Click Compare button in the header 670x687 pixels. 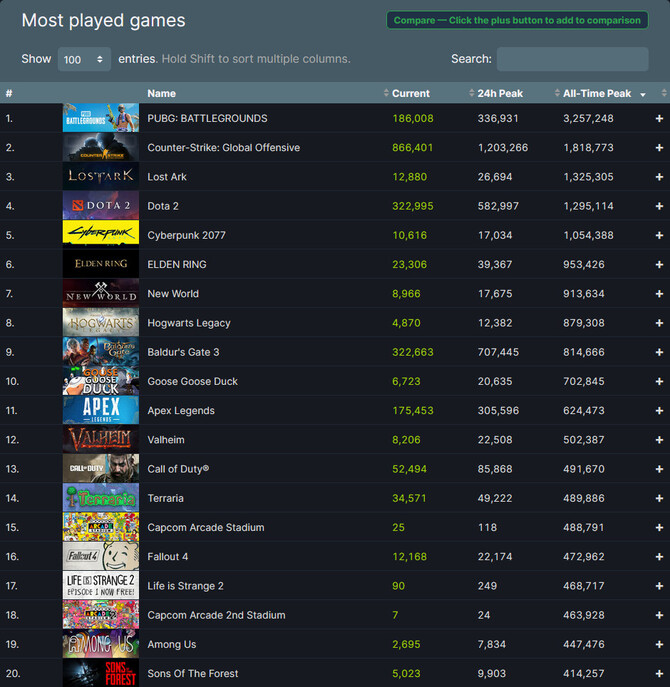click(x=517, y=20)
